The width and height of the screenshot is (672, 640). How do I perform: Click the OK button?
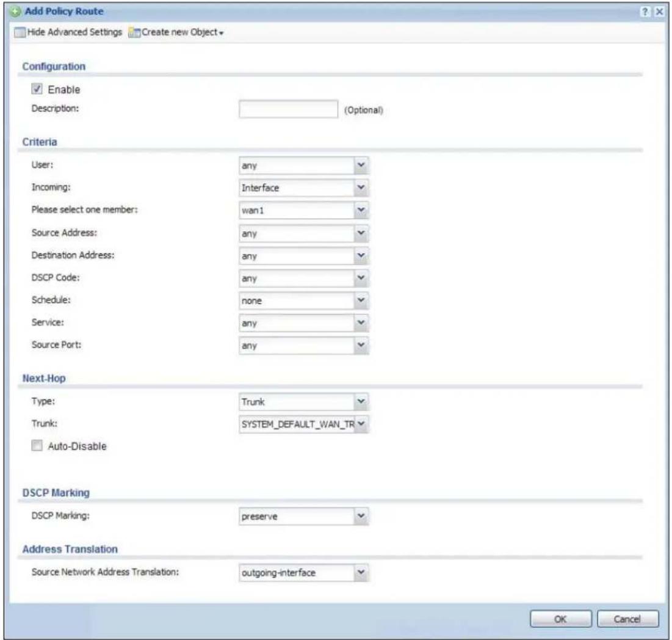tap(560, 619)
